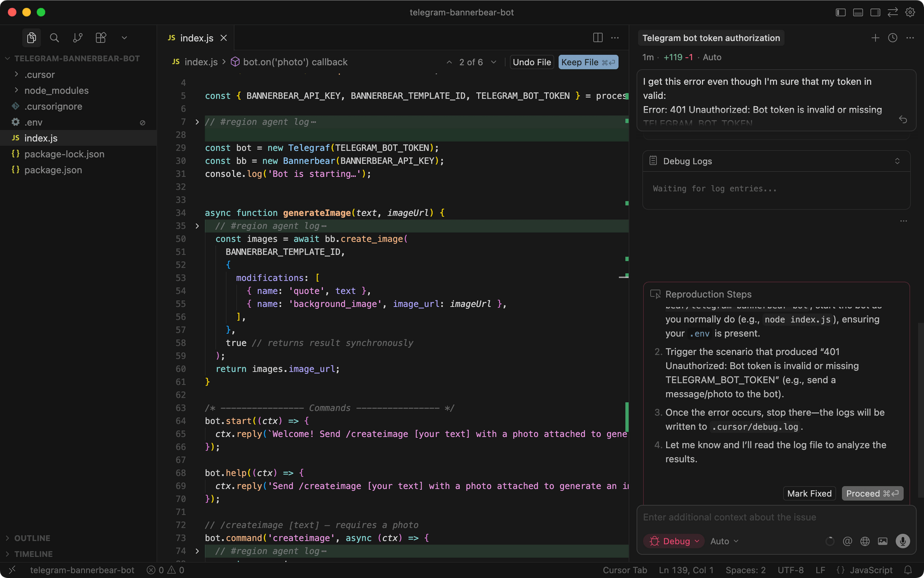
Task: Switch to the index.js editor tab
Action: point(196,38)
